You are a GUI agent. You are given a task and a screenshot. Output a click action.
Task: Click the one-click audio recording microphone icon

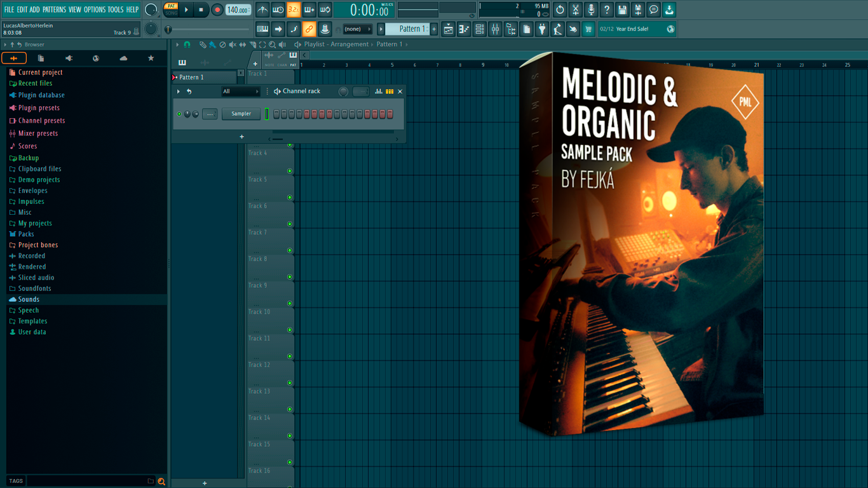pos(591,10)
